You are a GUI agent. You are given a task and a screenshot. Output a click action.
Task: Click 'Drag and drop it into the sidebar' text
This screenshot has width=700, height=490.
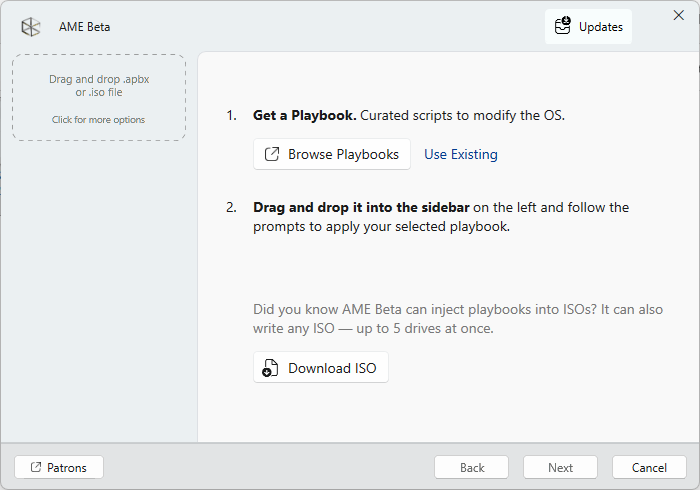coord(361,207)
